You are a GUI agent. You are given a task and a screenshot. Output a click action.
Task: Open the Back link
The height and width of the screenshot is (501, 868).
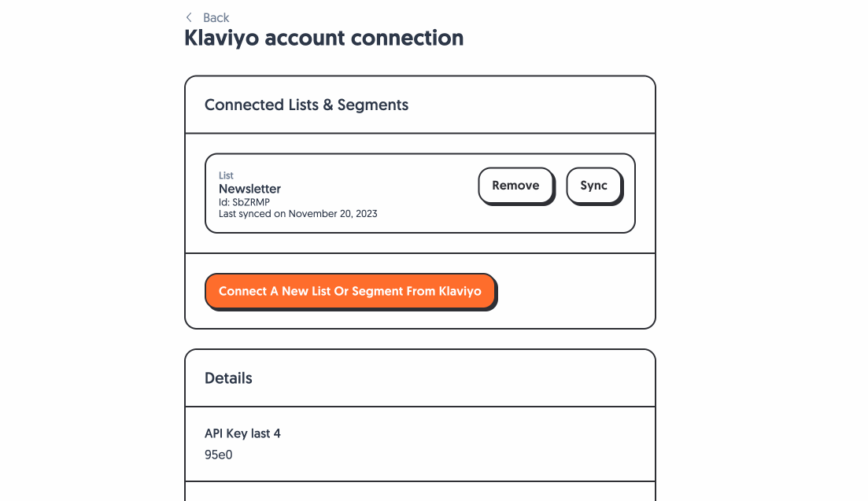click(x=216, y=17)
